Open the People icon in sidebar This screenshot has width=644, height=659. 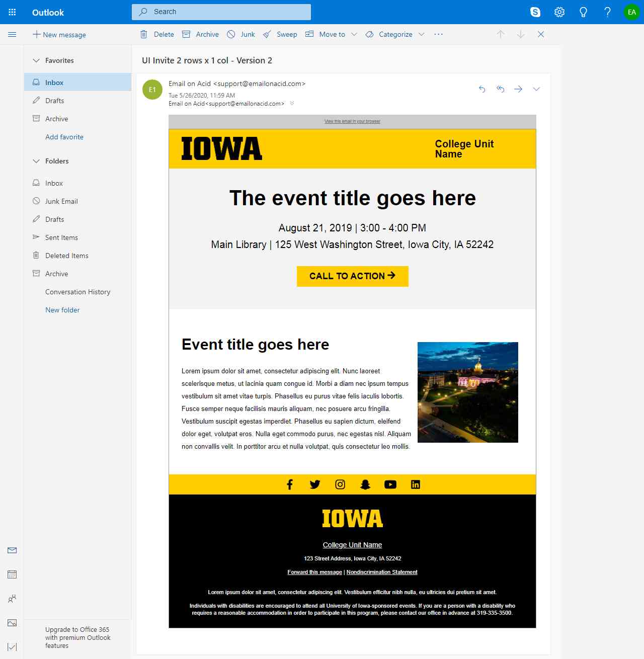12,599
